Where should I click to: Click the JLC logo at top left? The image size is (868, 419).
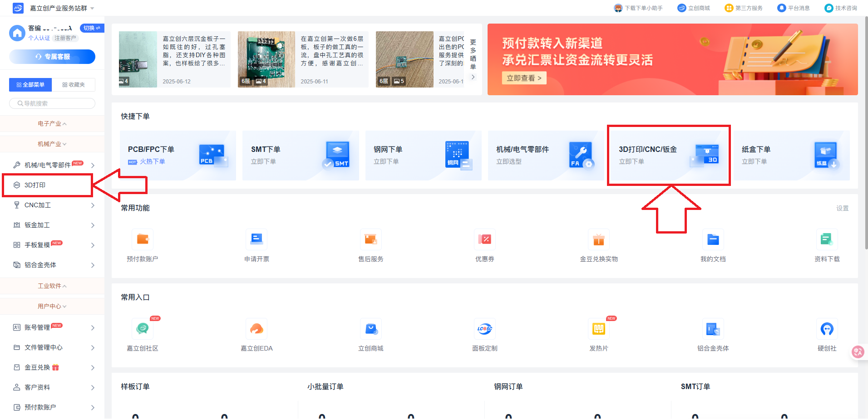point(18,8)
